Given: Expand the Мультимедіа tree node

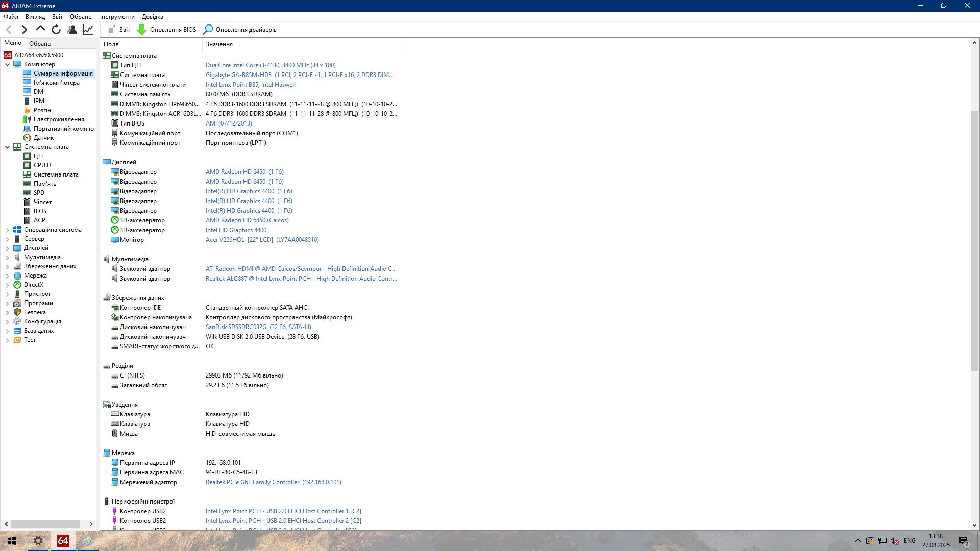Looking at the screenshot, I should 7,257.
